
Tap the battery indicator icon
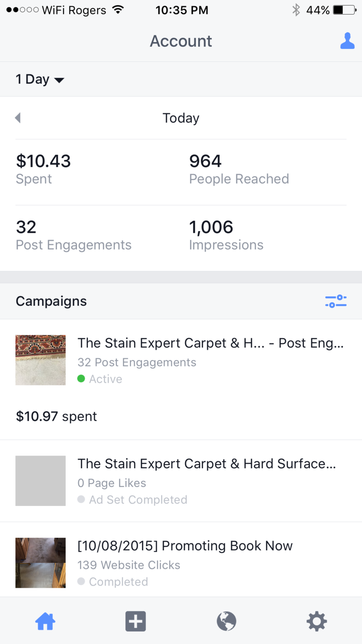[x=344, y=10]
